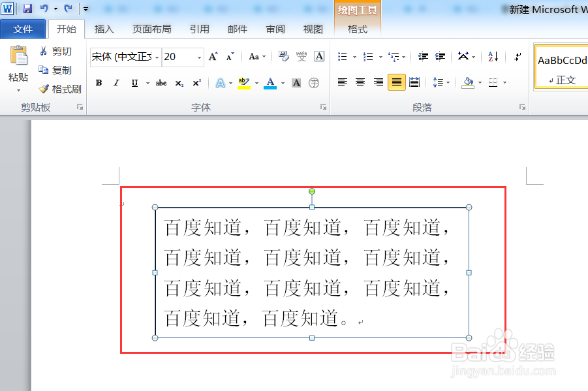Sort text with the A-Z icon
The width and height of the screenshot is (588, 391).
click(493, 57)
